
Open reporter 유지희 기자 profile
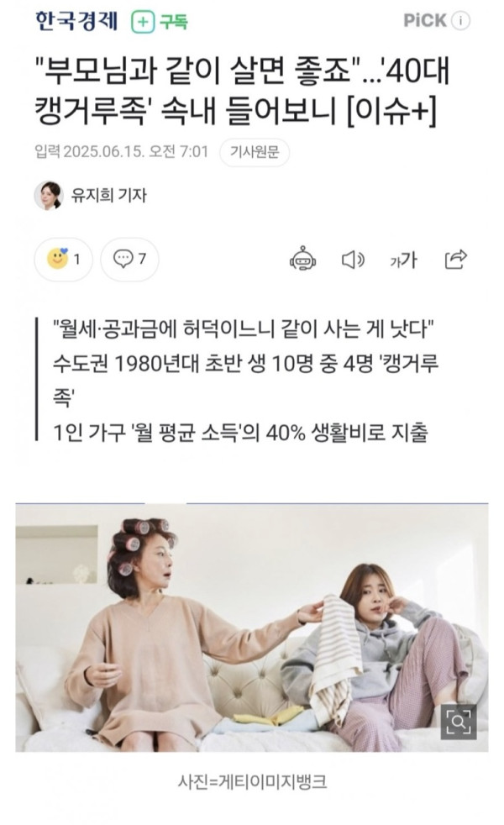click(109, 196)
